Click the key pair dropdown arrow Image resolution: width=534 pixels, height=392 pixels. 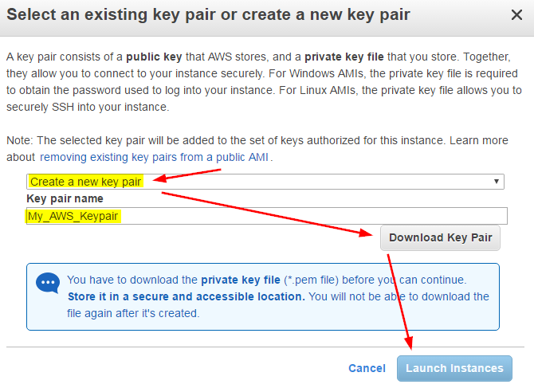[497, 182]
